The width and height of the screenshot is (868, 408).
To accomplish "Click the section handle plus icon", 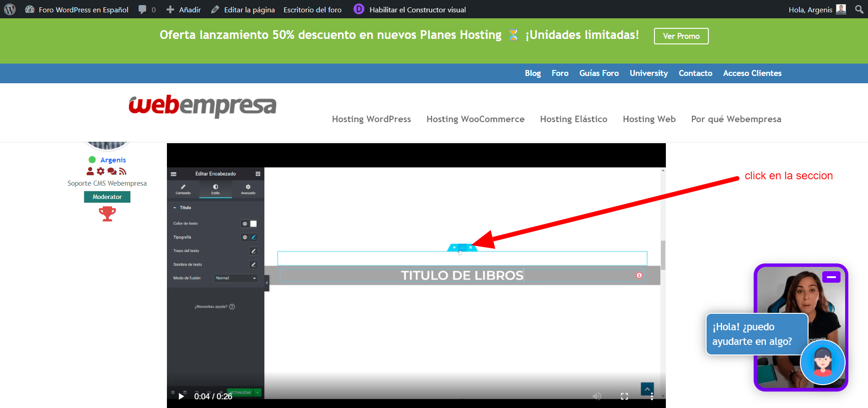I will point(454,247).
